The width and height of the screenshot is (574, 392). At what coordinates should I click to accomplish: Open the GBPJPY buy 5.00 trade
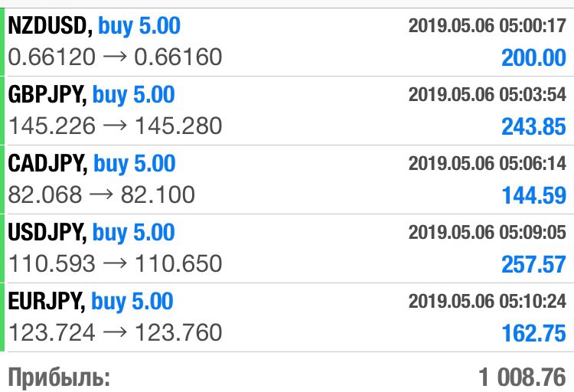287,111
